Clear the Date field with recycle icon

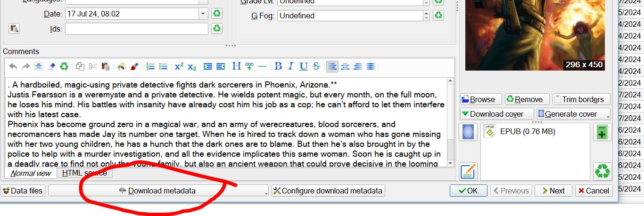(216, 14)
